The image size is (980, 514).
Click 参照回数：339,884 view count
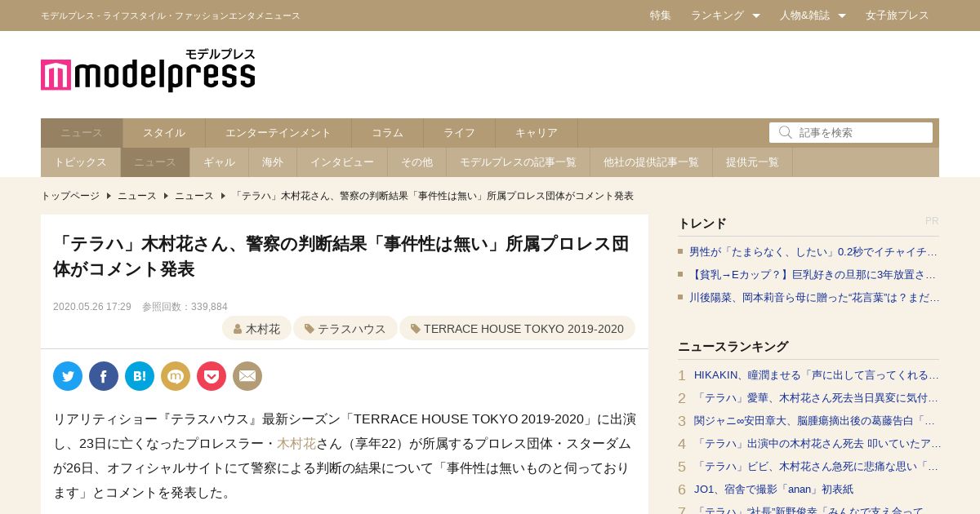point(185,307)
